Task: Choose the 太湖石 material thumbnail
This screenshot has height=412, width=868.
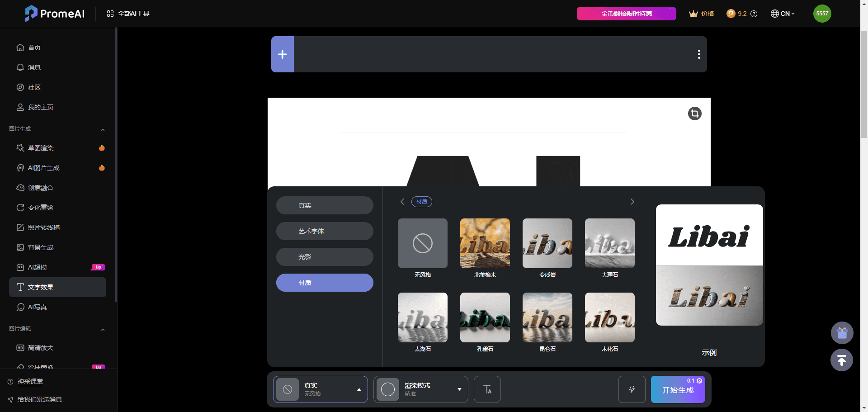Action: click(x=423, y=317)
